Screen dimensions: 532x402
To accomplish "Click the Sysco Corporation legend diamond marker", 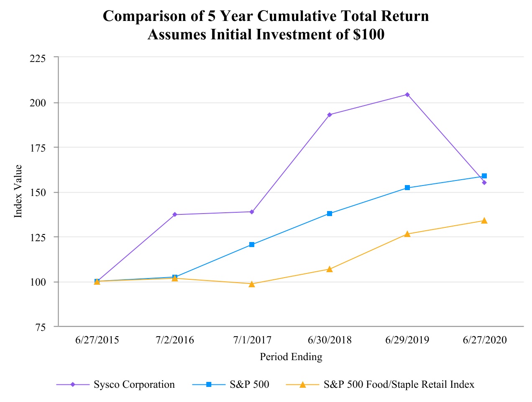I will tap(73, 384).
